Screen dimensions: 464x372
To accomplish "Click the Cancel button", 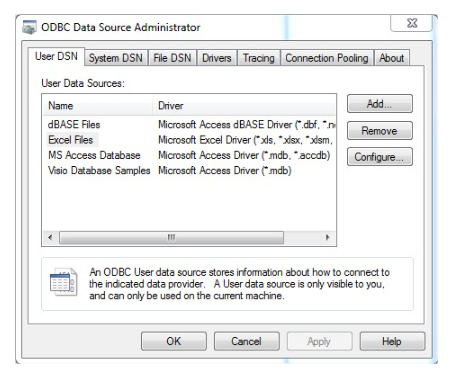I will point(247,341).
